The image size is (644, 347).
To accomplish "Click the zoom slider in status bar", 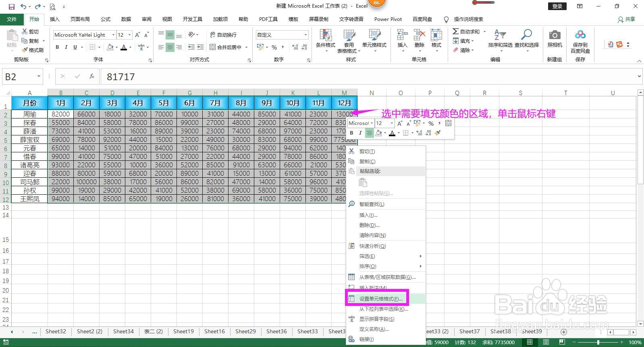I will coord(598,342).
